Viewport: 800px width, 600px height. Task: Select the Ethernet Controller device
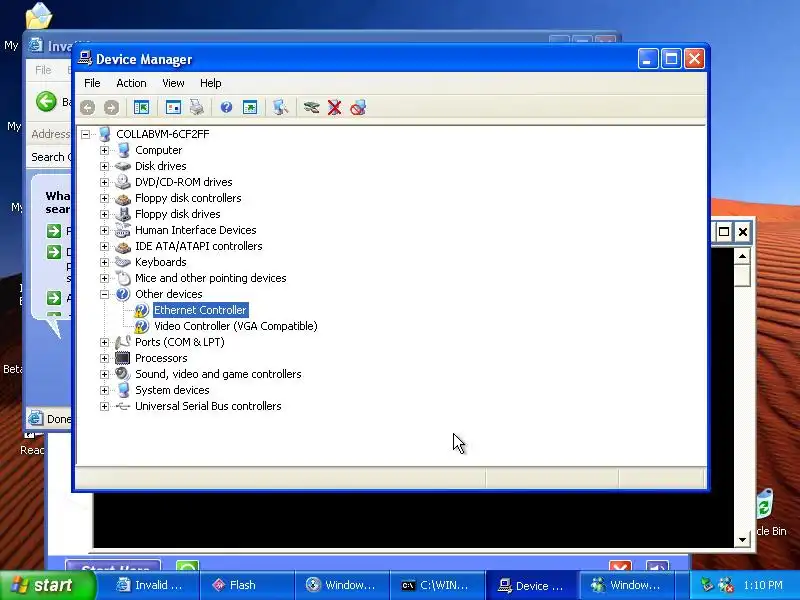200,310
